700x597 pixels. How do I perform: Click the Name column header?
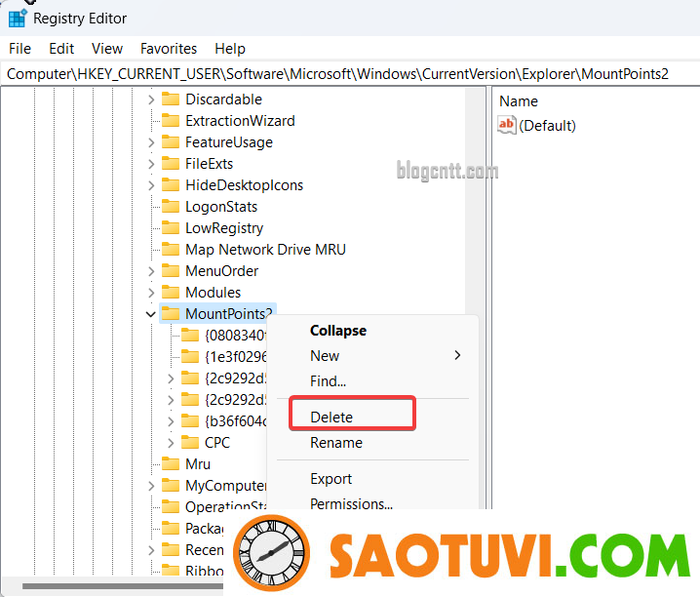coord(519,101)
